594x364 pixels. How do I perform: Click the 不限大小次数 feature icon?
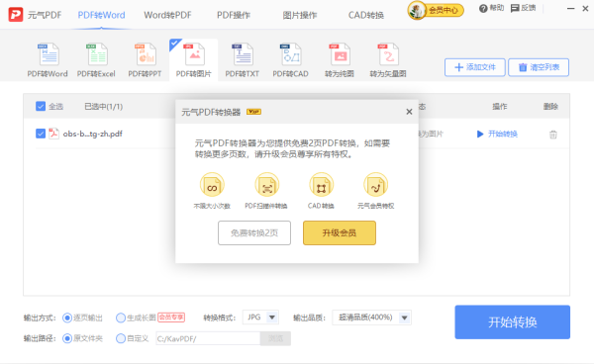click(212, 185)
